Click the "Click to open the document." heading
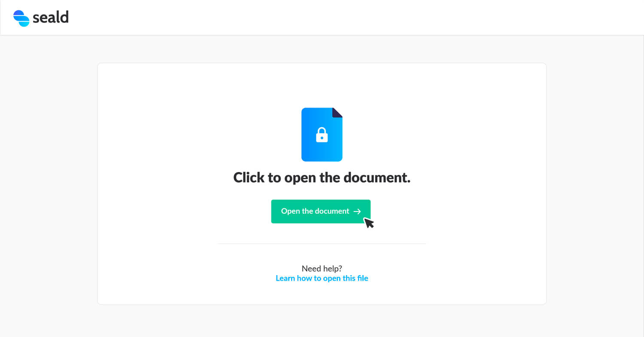This screenshot has height=337, width=644. click(322, 178)
